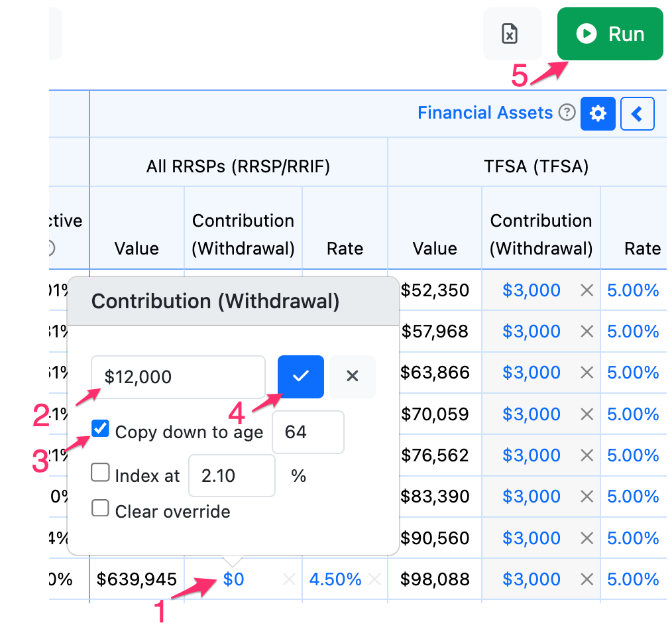672x639 pixels.
Task: Edit 5.00% TFSA rate in $57,968 row
Action: click(x=633, y=331)
